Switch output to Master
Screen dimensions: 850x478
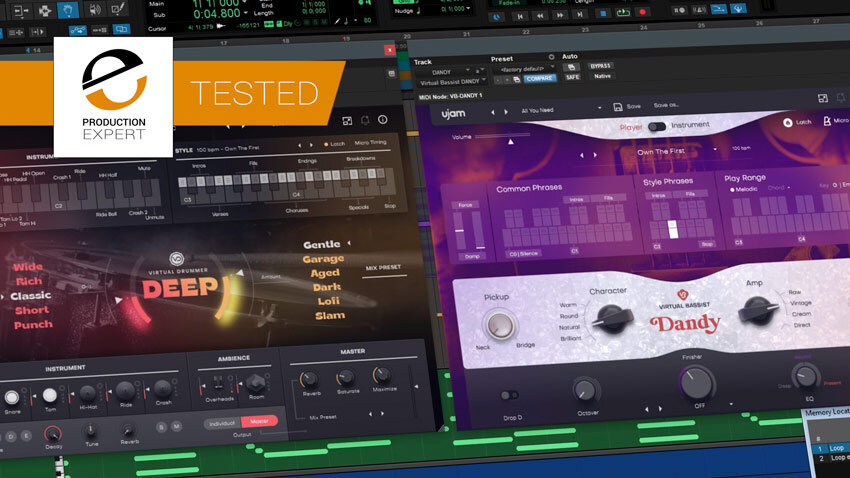tap(259, 421)
